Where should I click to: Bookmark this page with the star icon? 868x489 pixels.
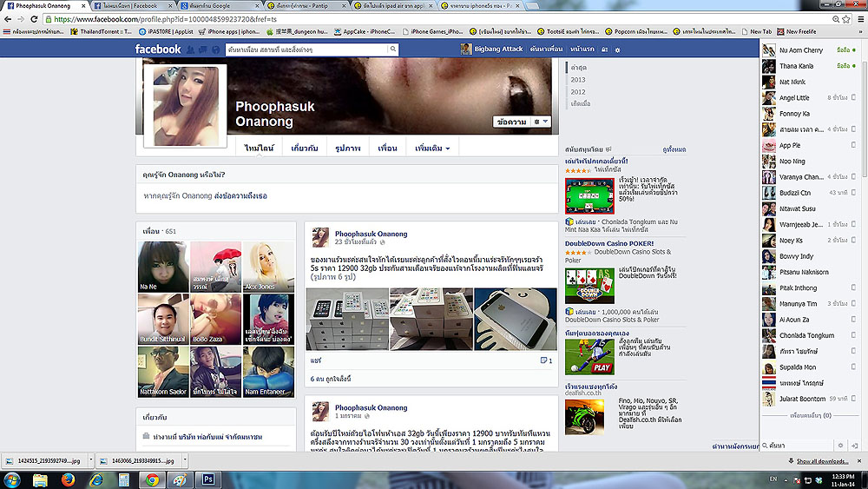click(x=845, y=19)
